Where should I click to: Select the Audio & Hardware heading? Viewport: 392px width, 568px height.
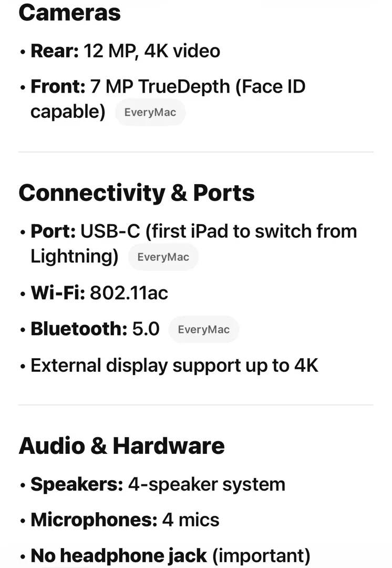point(122,446)
